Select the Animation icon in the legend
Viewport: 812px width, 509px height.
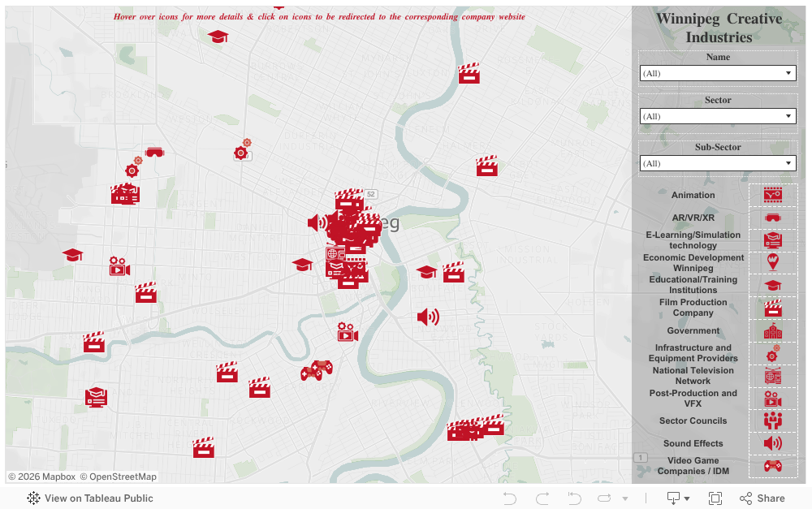coord(772,195)
